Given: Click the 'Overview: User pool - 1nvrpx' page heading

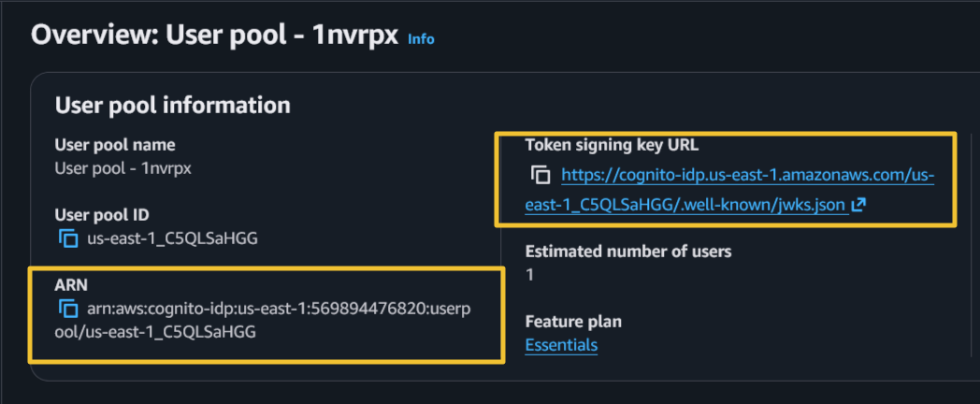Looking at the screenshot, I should click(215, 36).
